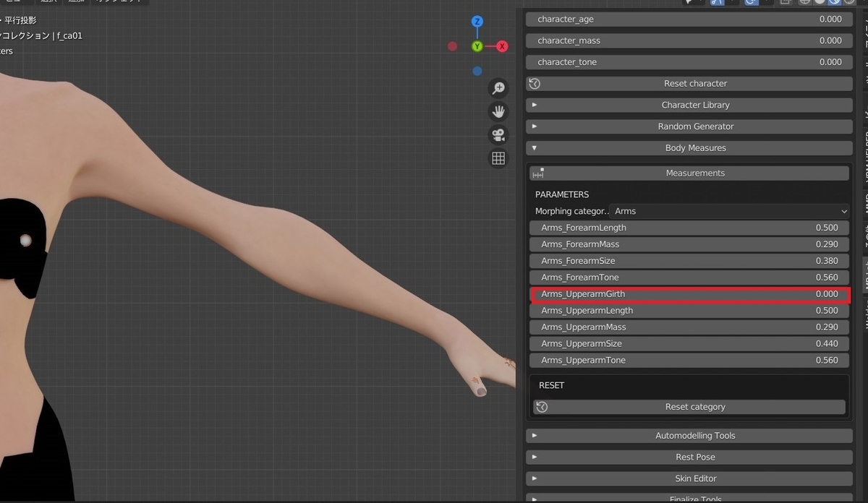Viewport: 868px width, 503px height.
Task: Click the blue Z axis gizmo ball
Action: 477,22
